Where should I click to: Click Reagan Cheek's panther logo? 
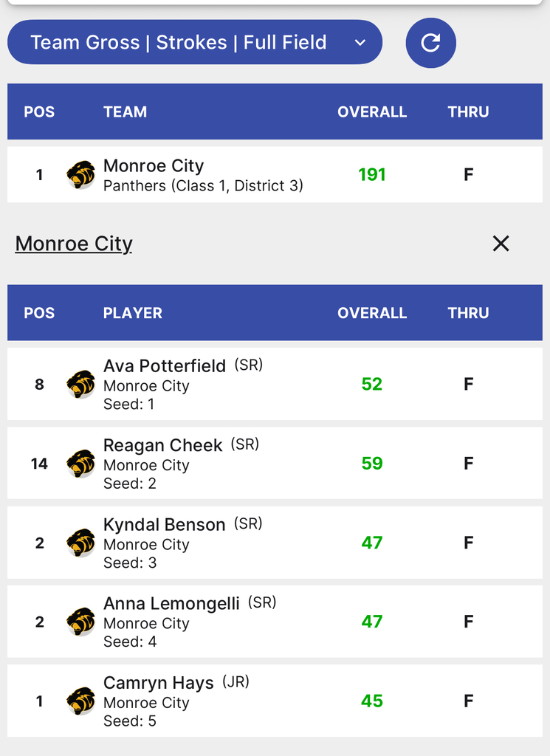[80, 464]
